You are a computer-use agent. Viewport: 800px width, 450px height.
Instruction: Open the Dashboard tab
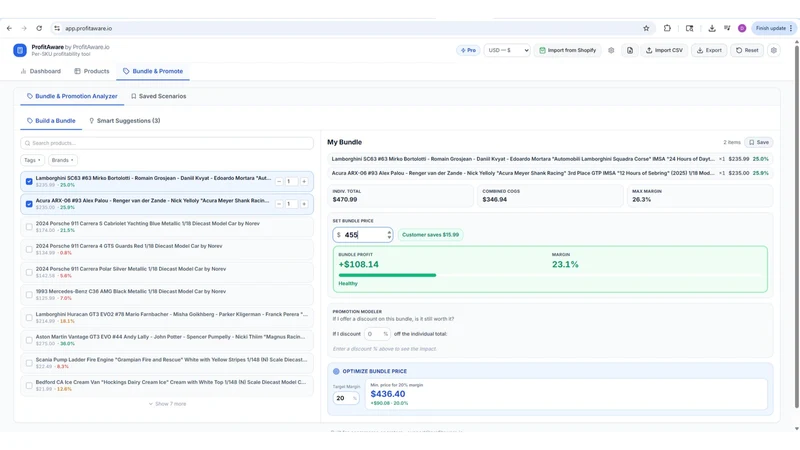click(x=40, y=71)
